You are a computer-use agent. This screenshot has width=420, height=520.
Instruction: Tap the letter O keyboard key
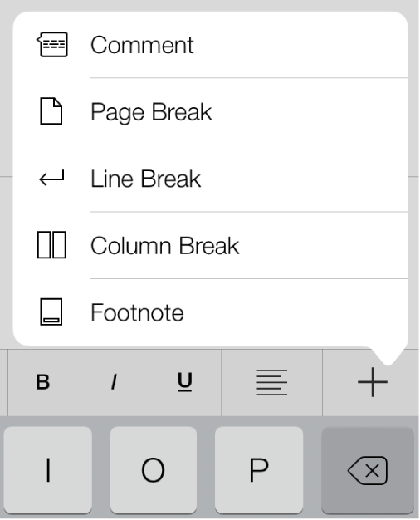coord(154,470)
